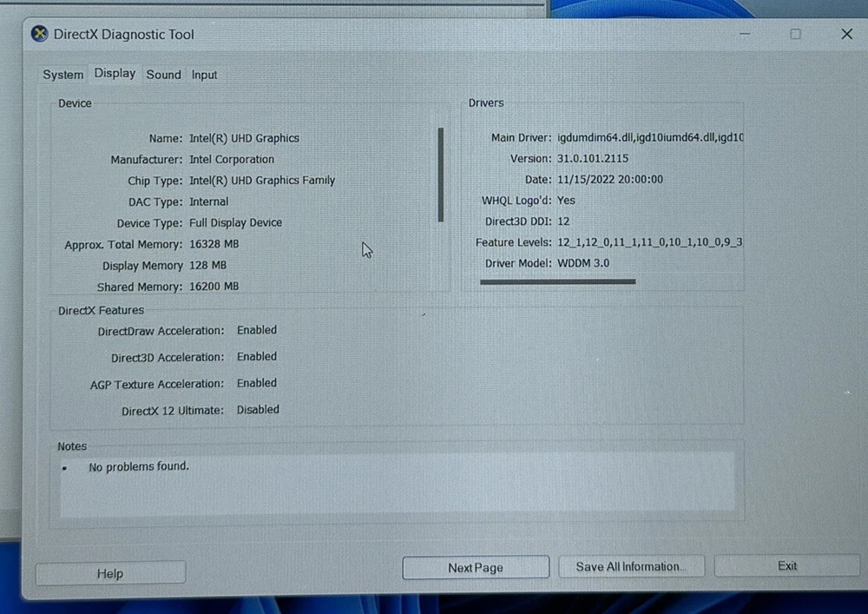Minimize the DirectX Diagnostic Tool window
868x614 pixels.
click(x=745, y=34)
